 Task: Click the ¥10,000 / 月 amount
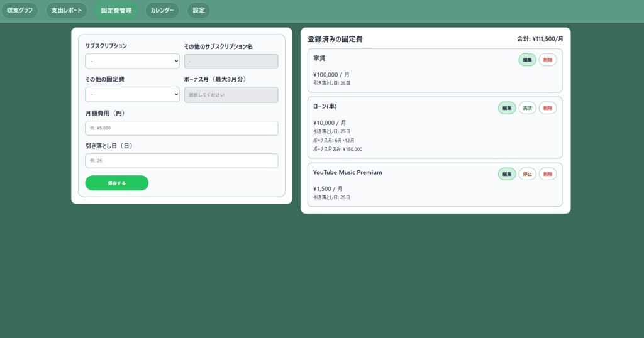330,123
